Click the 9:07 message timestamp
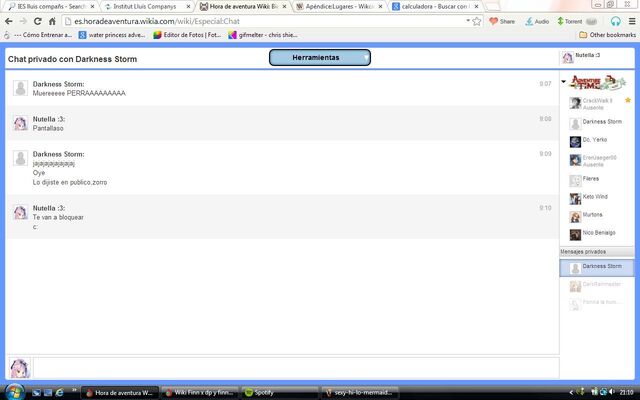Image resolution: width=640 pixels, height=400 pixels. pos(545,84)
